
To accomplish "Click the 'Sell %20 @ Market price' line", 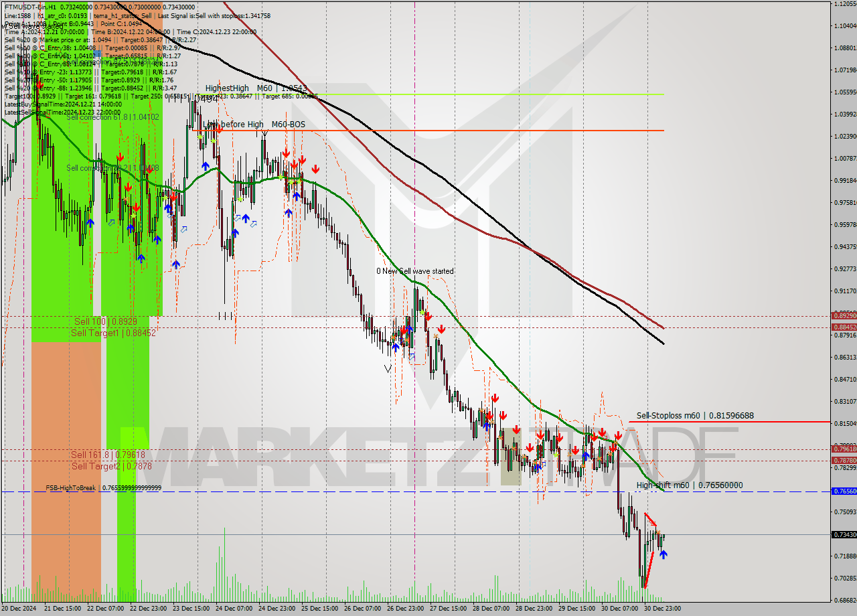I will pos(100,40).
